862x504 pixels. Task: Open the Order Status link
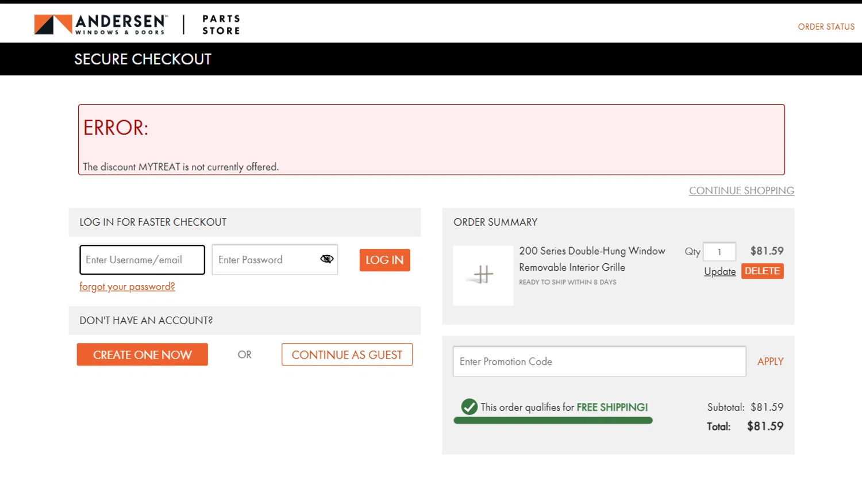click(x=826, y=27)
